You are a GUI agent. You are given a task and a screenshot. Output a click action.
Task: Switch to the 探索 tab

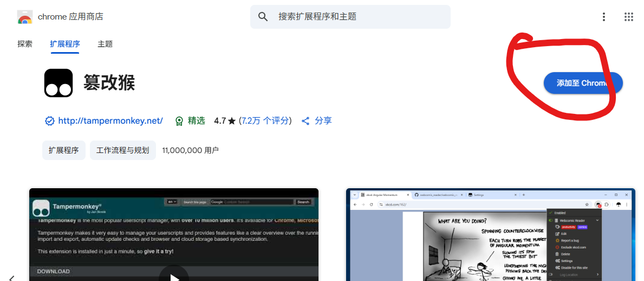(24, 44)
